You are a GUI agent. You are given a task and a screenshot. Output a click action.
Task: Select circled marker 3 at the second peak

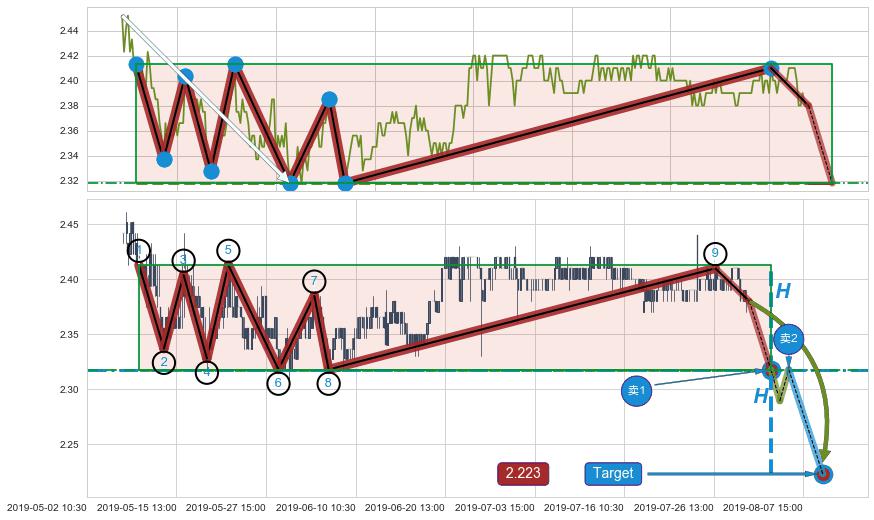click(x=183, y=260)
